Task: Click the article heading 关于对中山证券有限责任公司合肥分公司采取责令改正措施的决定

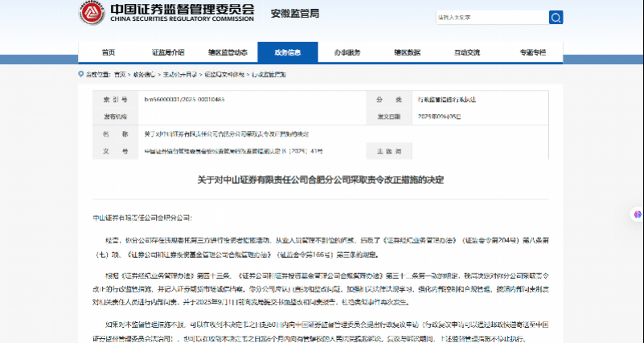Action: pyautogui.click(x=320, y=180)
